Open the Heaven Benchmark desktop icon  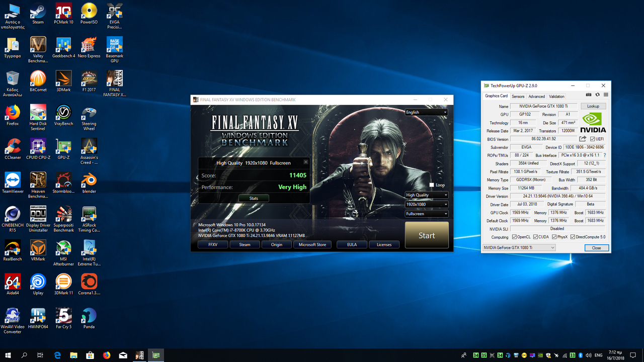point(38,185)
